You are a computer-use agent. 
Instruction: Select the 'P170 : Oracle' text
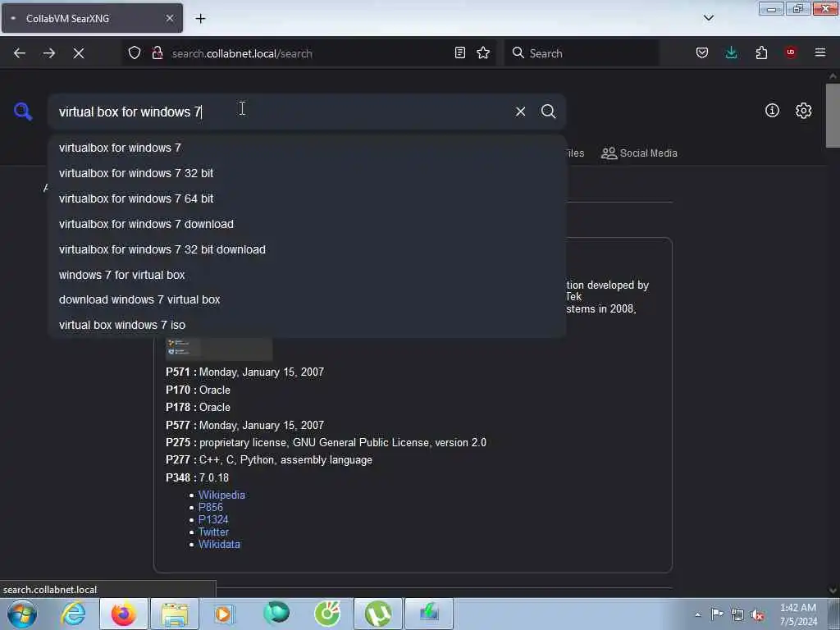198,390
